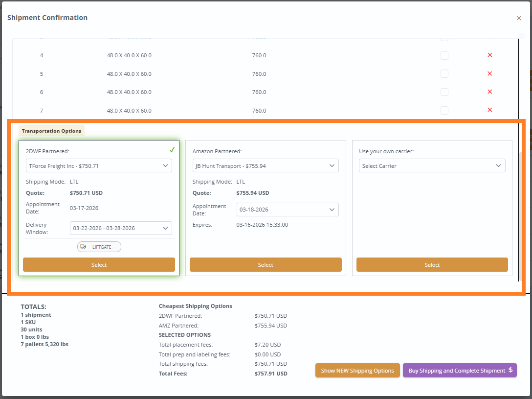532x399 pixels.
Task: Enable the checkbox on pallet row 7
Action: pyautogui.click(x=444, y=111)
